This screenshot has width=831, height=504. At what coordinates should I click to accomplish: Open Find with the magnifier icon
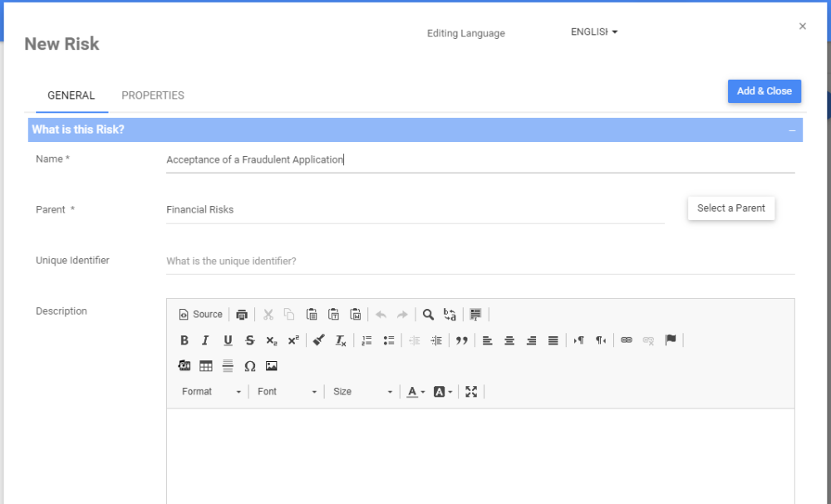click(x=428, y=315)
